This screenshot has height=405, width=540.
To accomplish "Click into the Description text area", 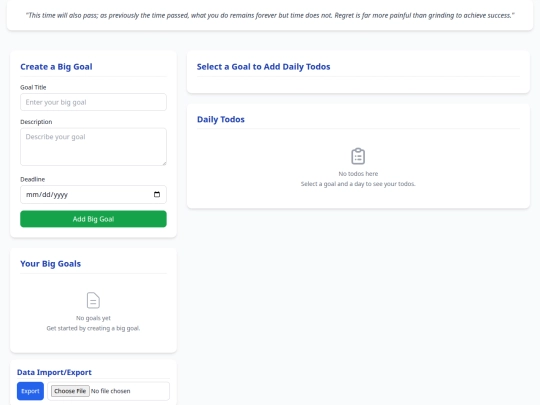I will [x=93, y=147].
